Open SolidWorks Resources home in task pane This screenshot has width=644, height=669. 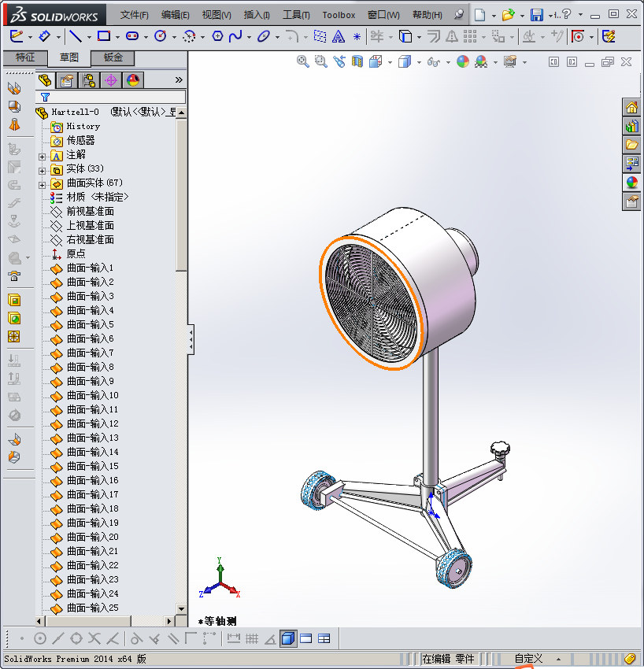click(631, 107)
